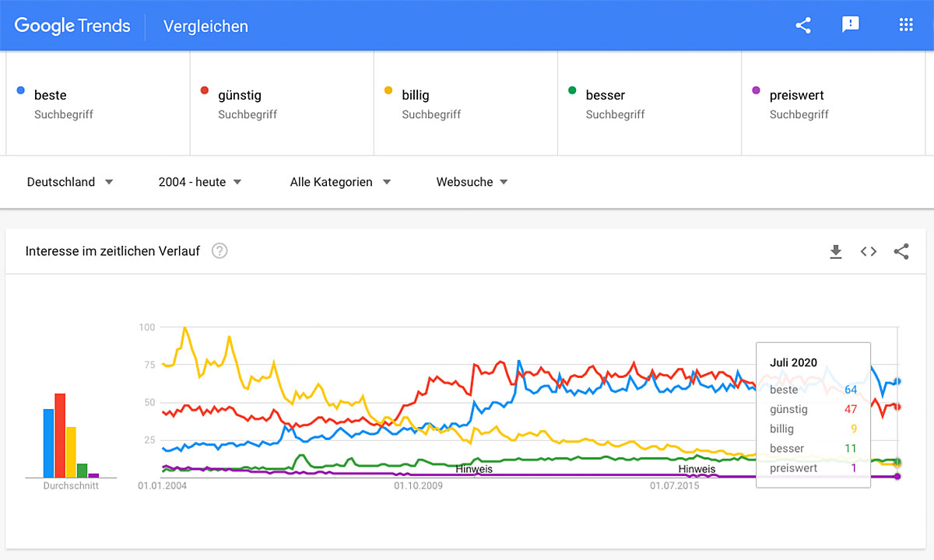The width and height of the screenshot is (934, 560).
Task: Download the chart data as CSV
Action: click(x=836, y=251)
